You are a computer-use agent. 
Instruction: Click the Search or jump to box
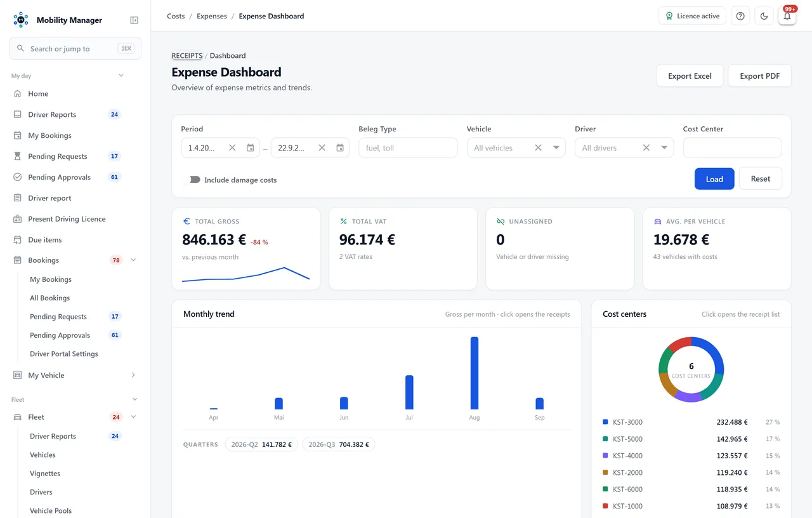click(75, 48)
